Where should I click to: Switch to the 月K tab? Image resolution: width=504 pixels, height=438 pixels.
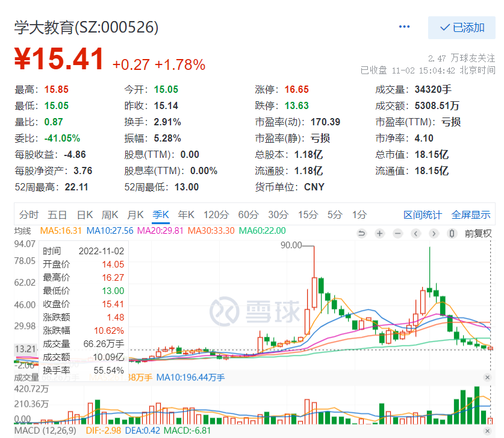(x=135, y=214)
